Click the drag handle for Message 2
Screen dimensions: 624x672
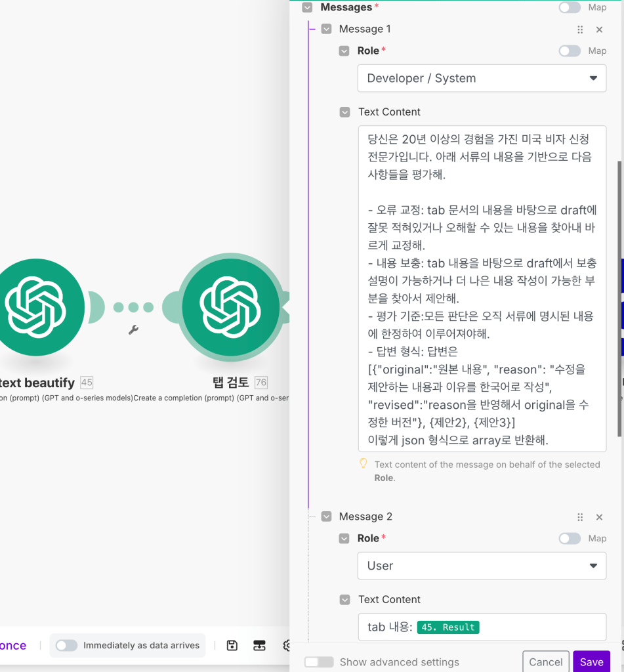[x=580, y=517]
